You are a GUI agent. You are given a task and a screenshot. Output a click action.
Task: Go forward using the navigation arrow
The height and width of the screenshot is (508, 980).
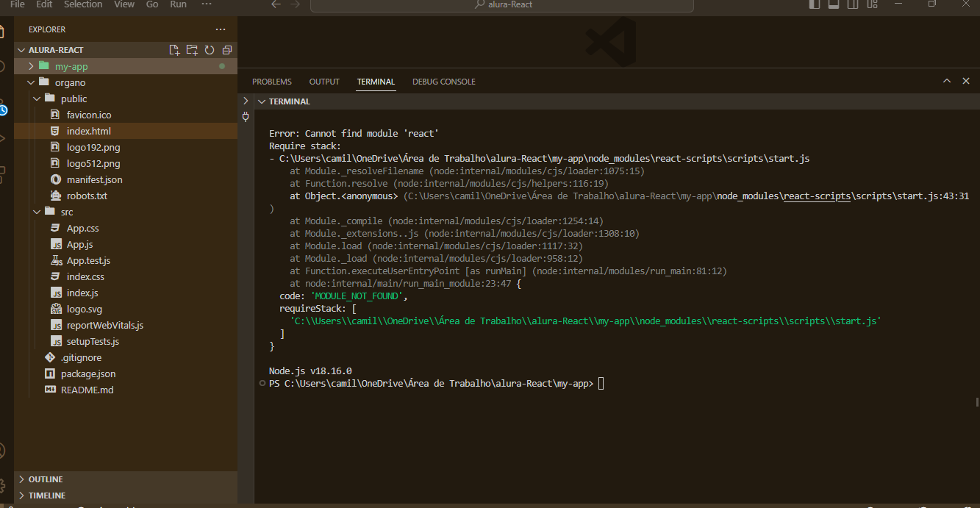tap(295, 4)
